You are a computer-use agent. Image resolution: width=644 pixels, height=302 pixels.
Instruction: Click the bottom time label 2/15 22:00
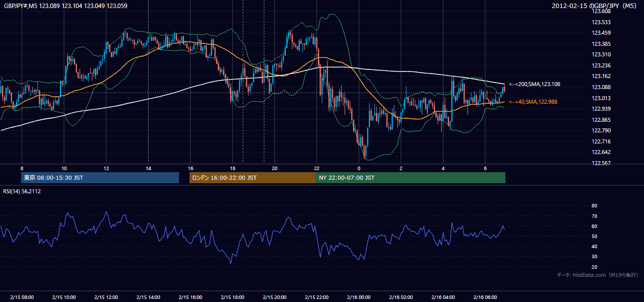[317, 297]
